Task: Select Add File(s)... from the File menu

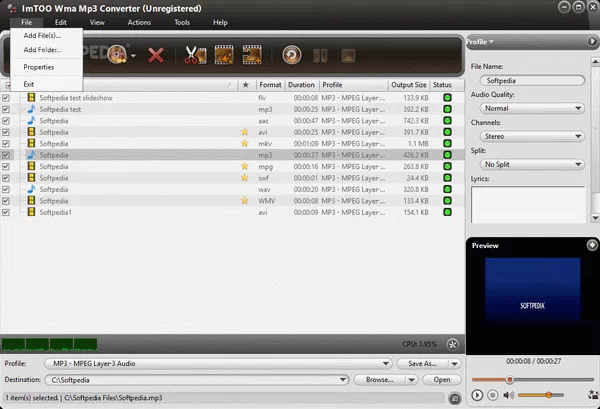Action: (42, 36)
